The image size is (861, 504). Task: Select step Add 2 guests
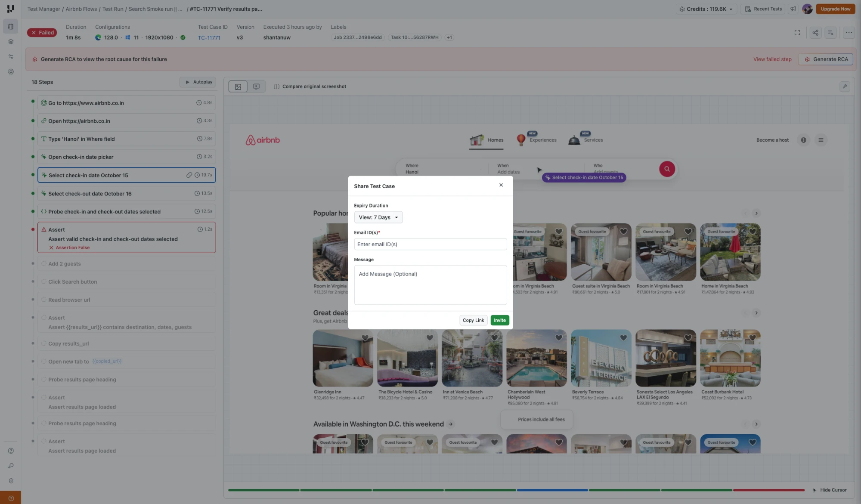127,264
